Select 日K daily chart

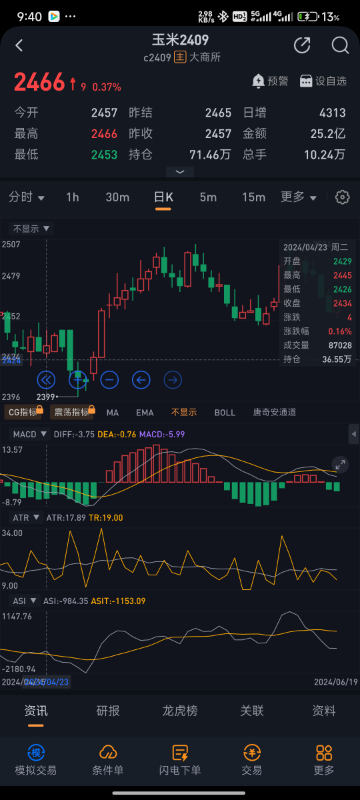point(164,198)
